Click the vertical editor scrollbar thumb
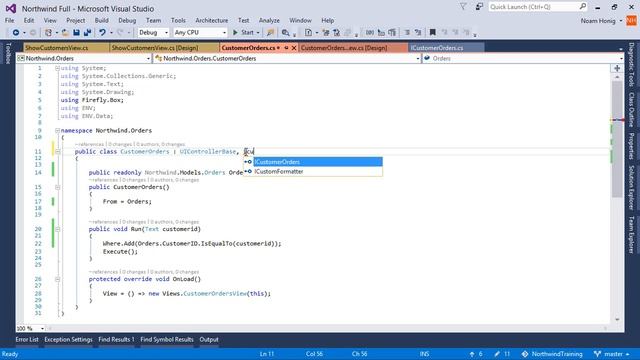 coord(617,139)
